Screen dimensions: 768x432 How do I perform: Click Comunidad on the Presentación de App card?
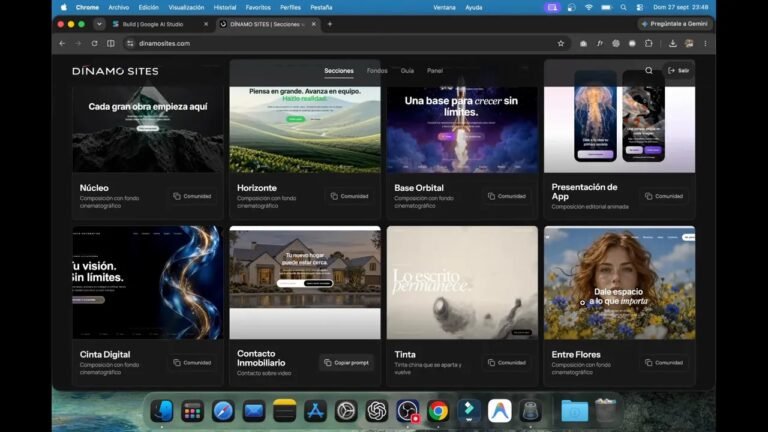pyautogui.click(x=664, y=196)
